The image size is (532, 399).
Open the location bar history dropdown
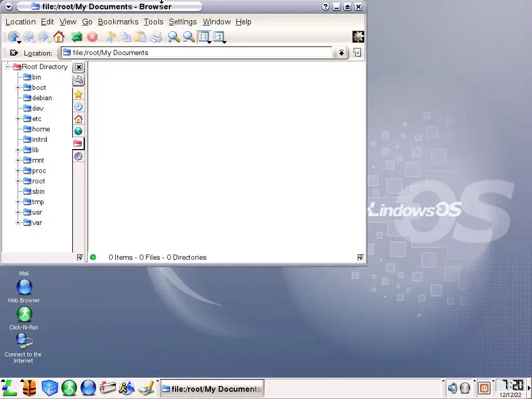[x=341, y=53]
